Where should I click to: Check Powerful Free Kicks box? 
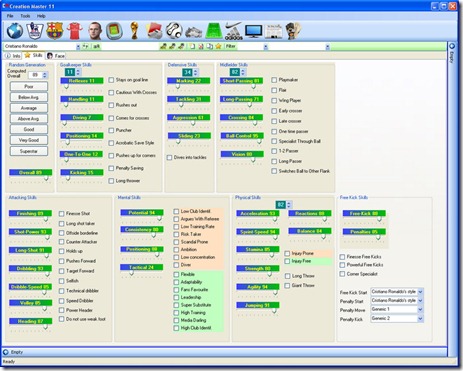(x=342, y=265)
